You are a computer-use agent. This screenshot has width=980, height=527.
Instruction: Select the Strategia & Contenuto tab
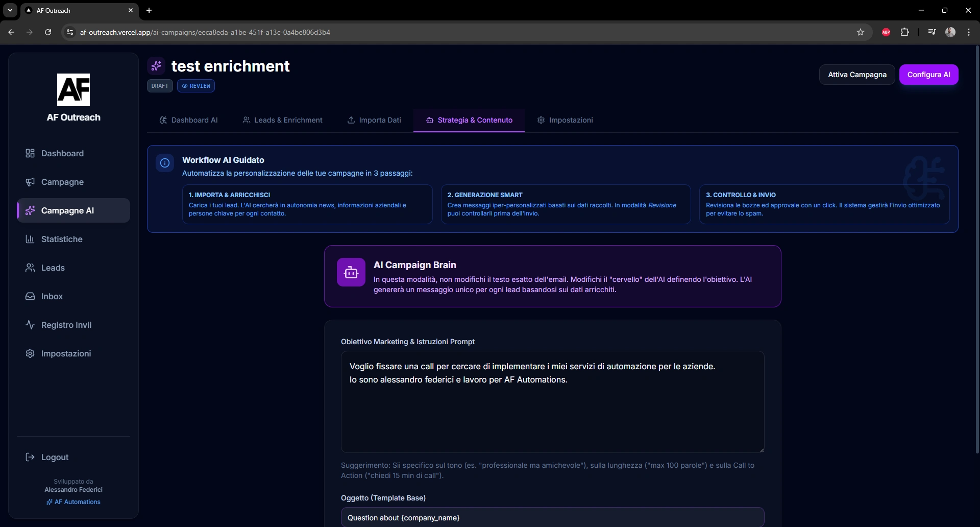click(x=469, y=120)
